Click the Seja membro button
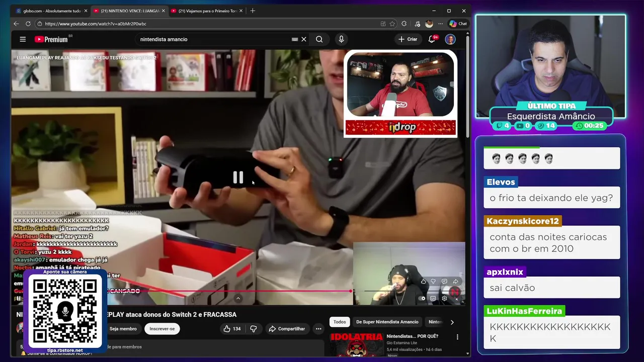644x362 pixels. [123, 329]
